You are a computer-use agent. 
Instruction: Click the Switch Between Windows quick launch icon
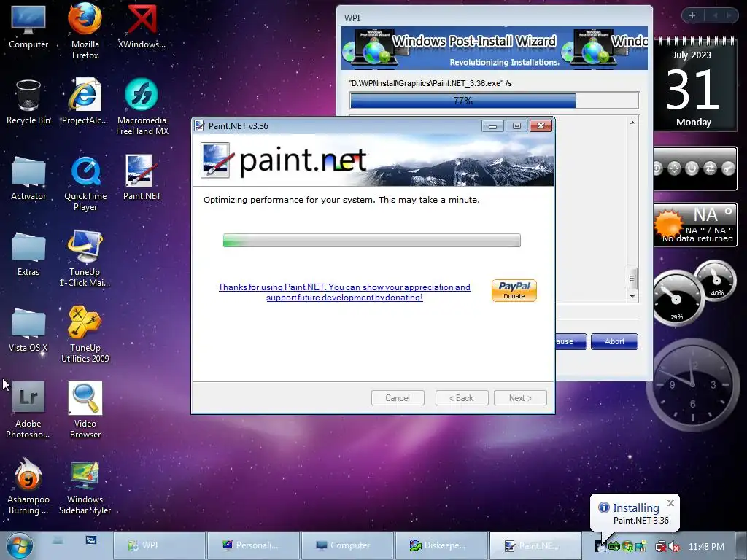(90, 540)
